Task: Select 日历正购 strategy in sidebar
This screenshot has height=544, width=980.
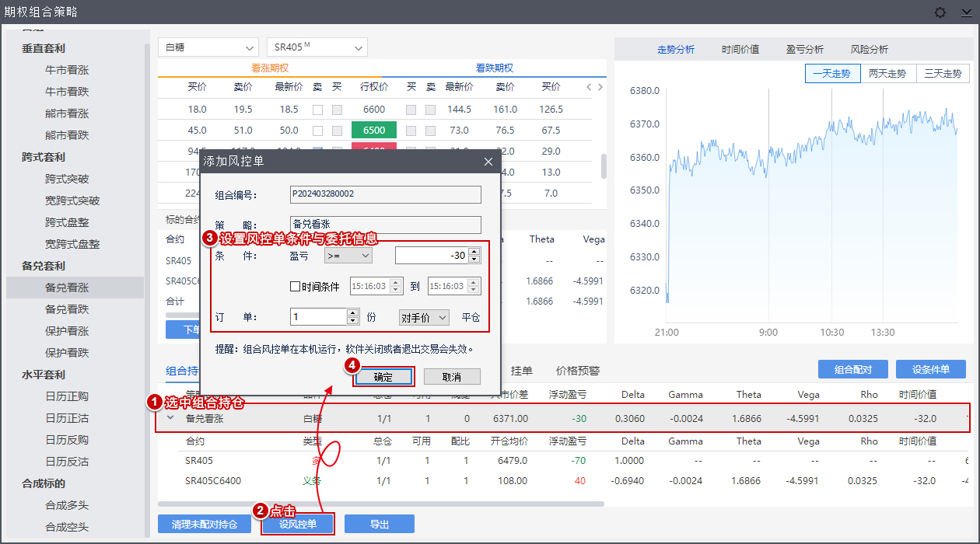Action: 67,396
